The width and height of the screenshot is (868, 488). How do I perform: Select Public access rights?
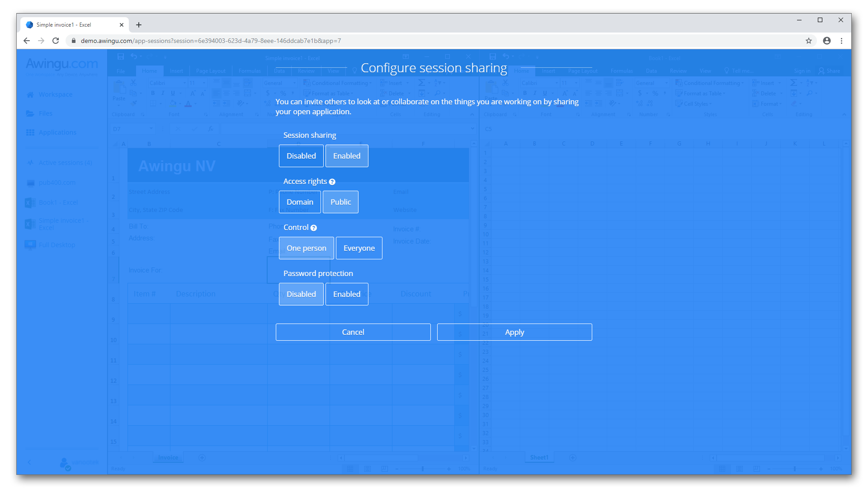[x=340, y=202]
